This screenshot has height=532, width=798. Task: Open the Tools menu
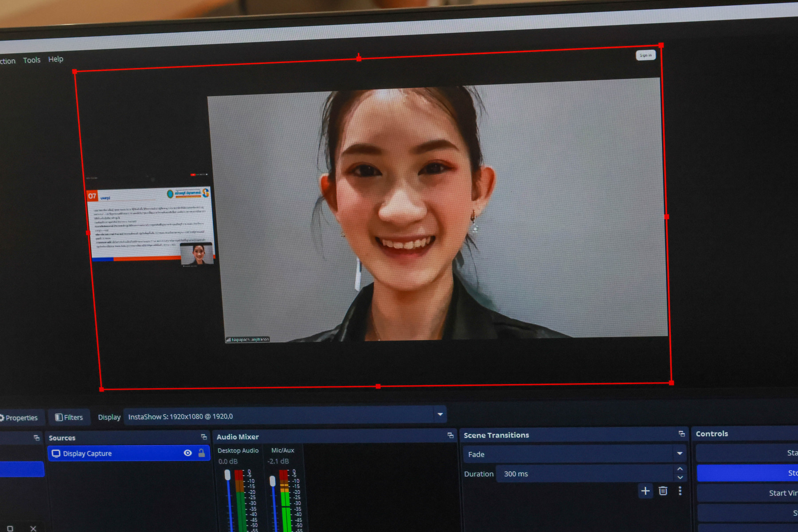click(x=31, y=60)
